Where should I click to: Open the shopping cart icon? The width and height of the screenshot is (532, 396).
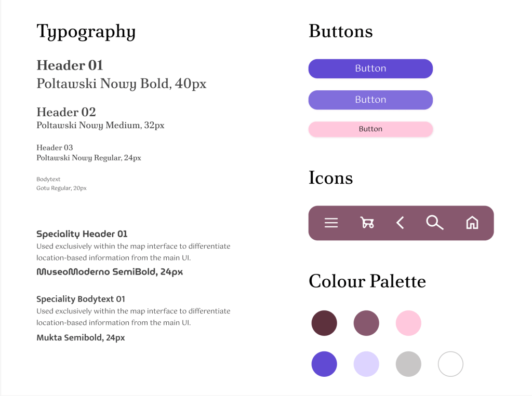pyautogui.click(x=367, y=223)
